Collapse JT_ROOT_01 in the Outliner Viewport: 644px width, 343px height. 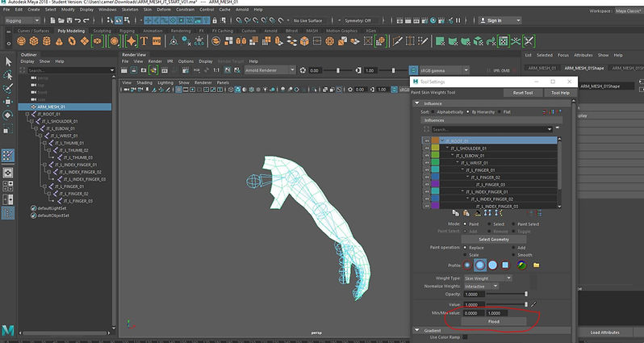tap(27, 114)
